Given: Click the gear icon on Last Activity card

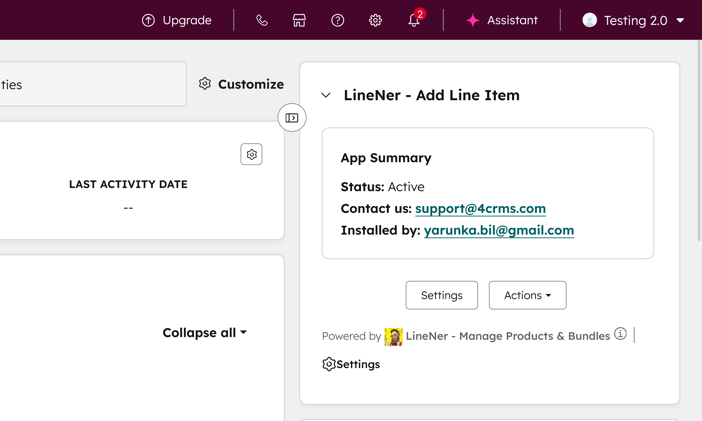Looking at the screenshot, I should click(251, 154).
